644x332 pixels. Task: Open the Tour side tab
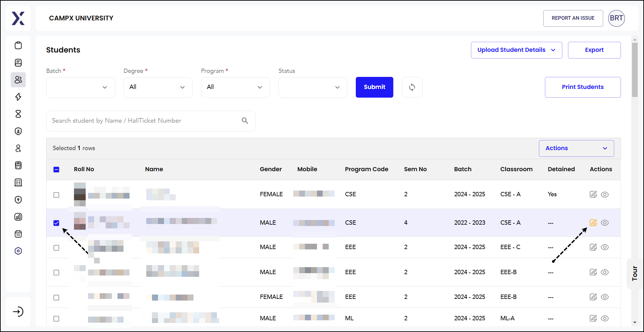point(635,273)
